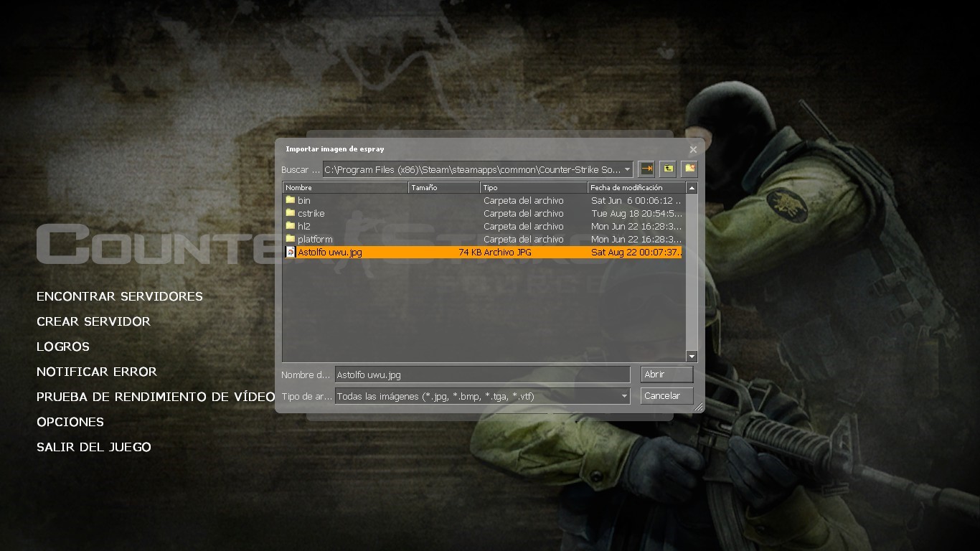Click the file list scrollbar down arrow
The image size is (980, 551).
[692, 356]
